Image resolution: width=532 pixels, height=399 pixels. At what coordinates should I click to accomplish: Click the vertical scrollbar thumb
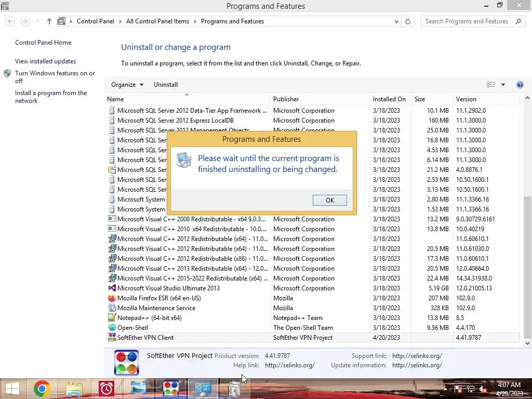tap(527, 268)
